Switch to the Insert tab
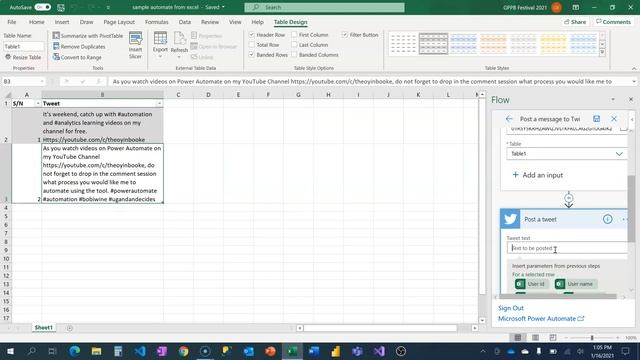 pyautogui.click(x=62, y=22)
